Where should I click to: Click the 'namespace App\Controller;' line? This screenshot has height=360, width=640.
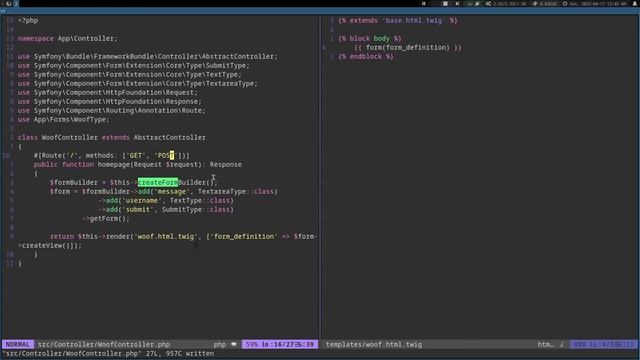tap(67, 38)
